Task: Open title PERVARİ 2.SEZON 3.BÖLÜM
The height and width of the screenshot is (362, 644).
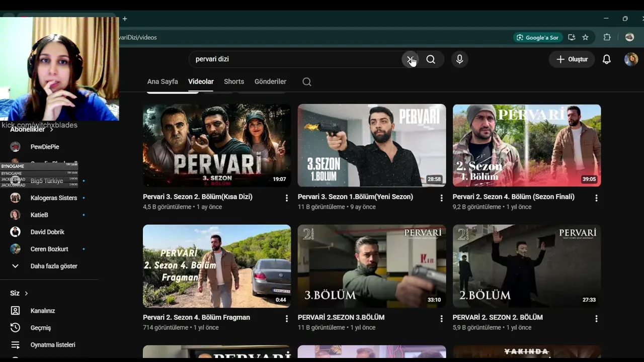Action: 341,317
